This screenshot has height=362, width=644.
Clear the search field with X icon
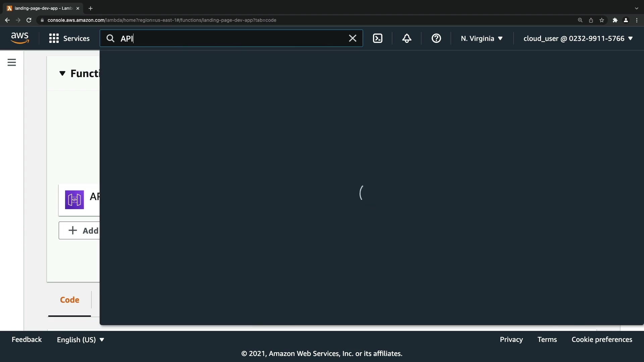352,39
